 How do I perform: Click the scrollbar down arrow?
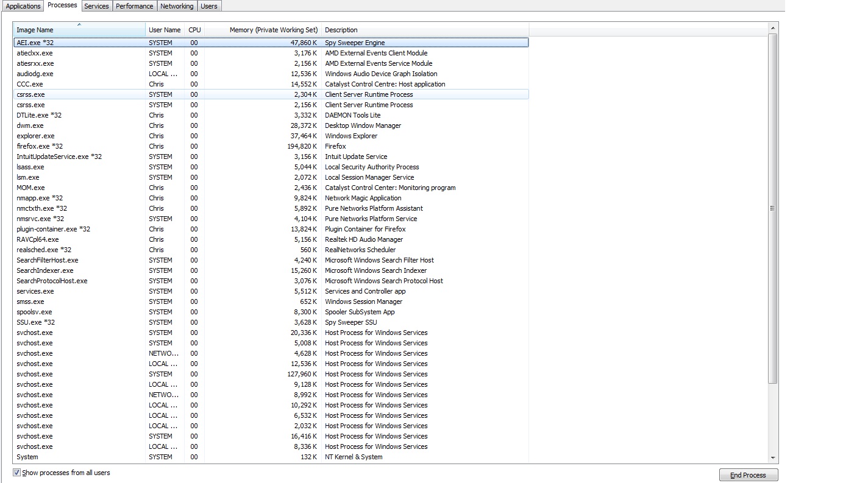(x=773, y=457)
